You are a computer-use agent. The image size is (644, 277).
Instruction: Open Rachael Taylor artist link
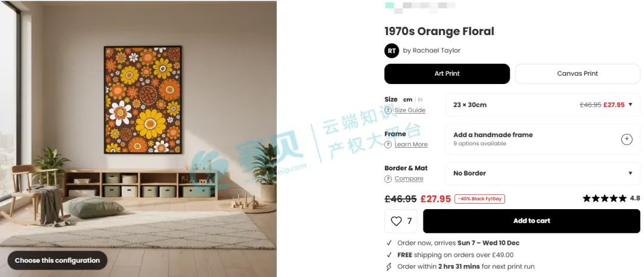432,51
